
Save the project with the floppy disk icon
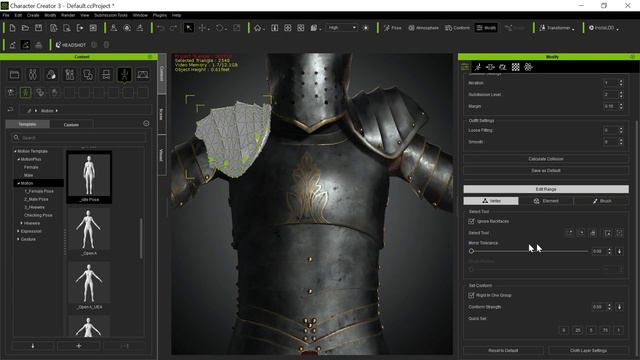tap(38, 28)
